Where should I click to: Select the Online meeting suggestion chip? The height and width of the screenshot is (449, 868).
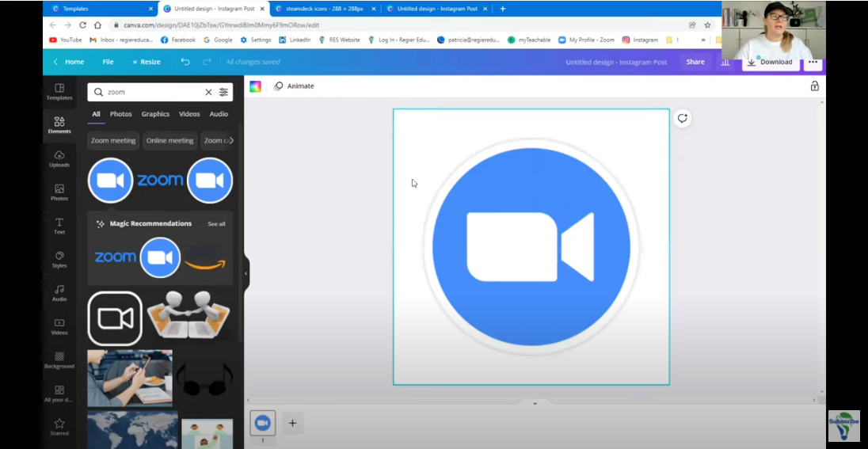click(169, 141)
